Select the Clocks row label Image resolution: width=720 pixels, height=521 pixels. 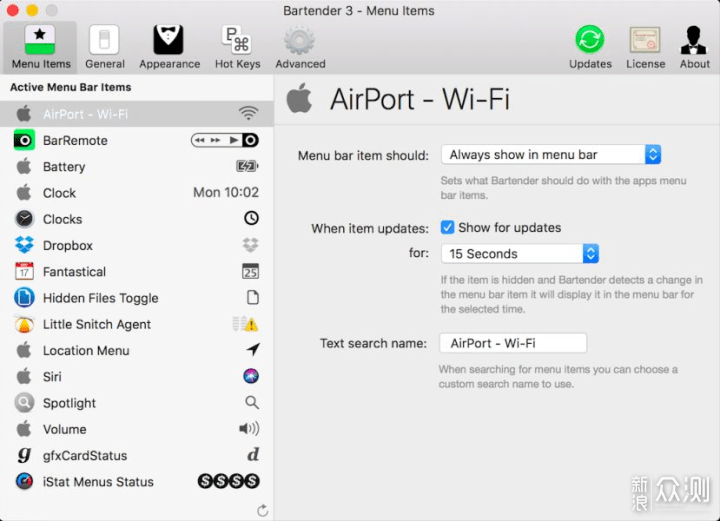[62, 219]
